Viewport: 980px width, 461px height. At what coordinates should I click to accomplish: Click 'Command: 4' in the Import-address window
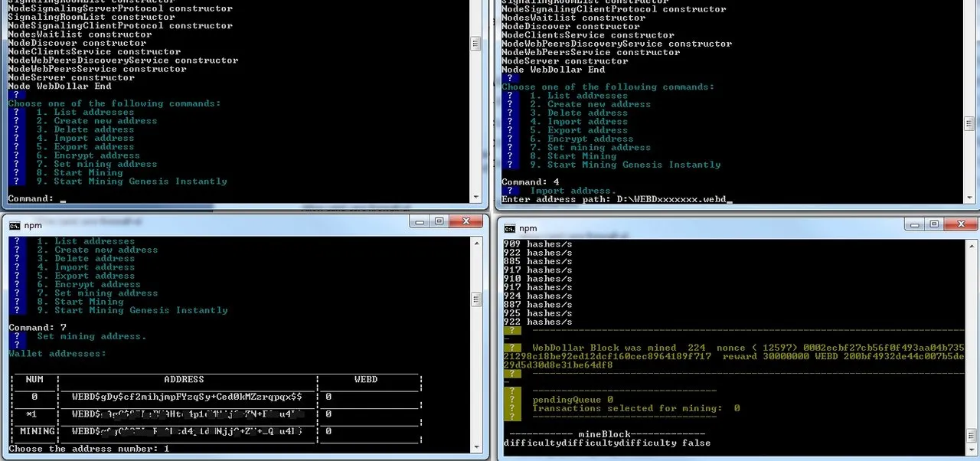click(530, 182)
